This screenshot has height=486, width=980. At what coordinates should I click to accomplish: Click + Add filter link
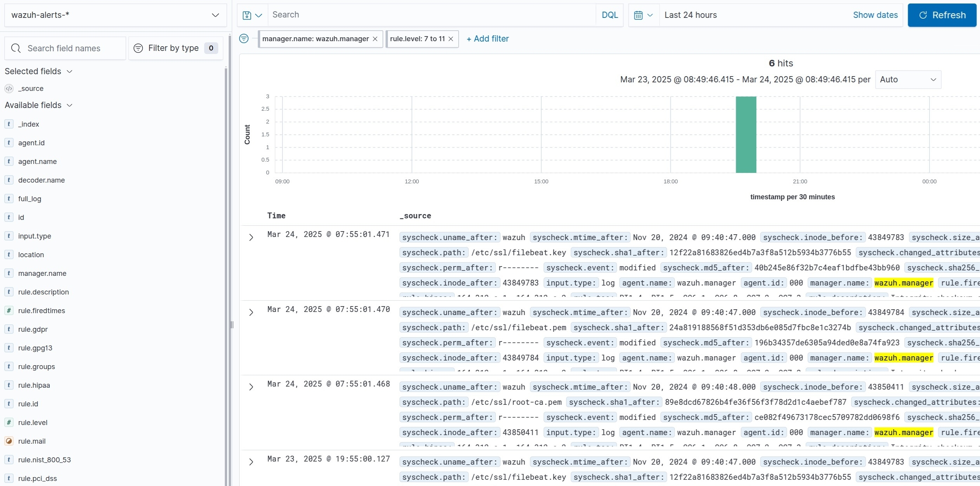click(x=487, y=39)
